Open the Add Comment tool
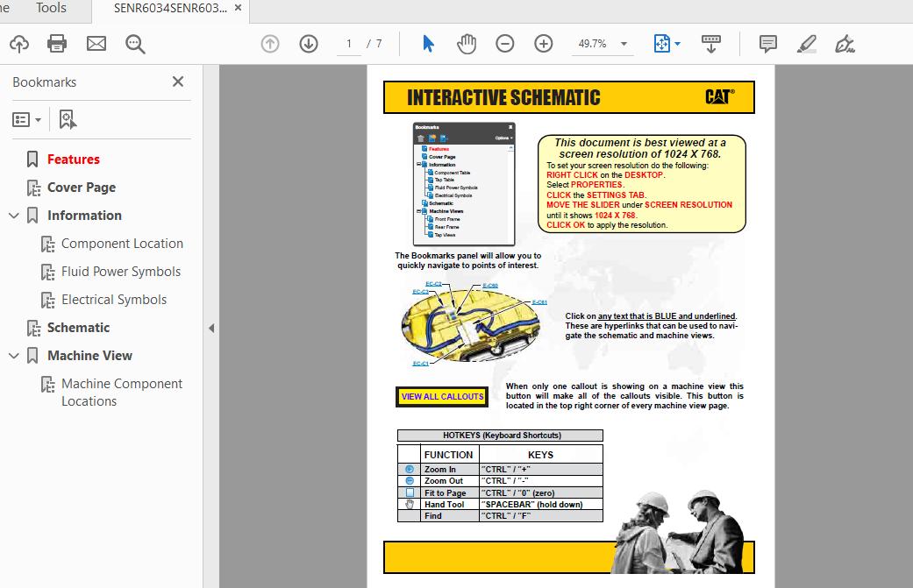The width and height of the screenshot is (913, 588). tap(768, 44)
